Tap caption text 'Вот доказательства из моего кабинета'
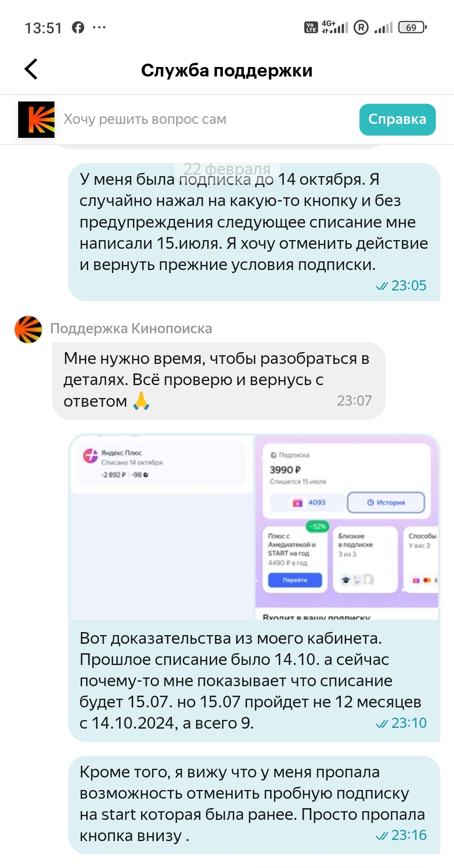This screenshot has width=454, height=868. pos(231,639)
